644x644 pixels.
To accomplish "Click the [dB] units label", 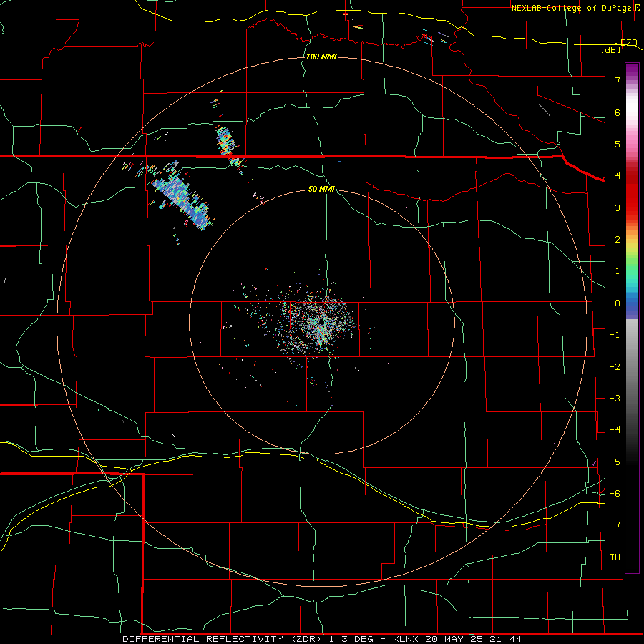I will (611, 50).
